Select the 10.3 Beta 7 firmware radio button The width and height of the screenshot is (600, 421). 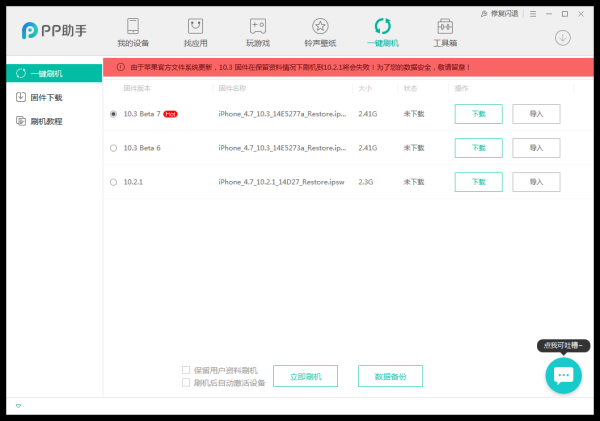[113, 114]
